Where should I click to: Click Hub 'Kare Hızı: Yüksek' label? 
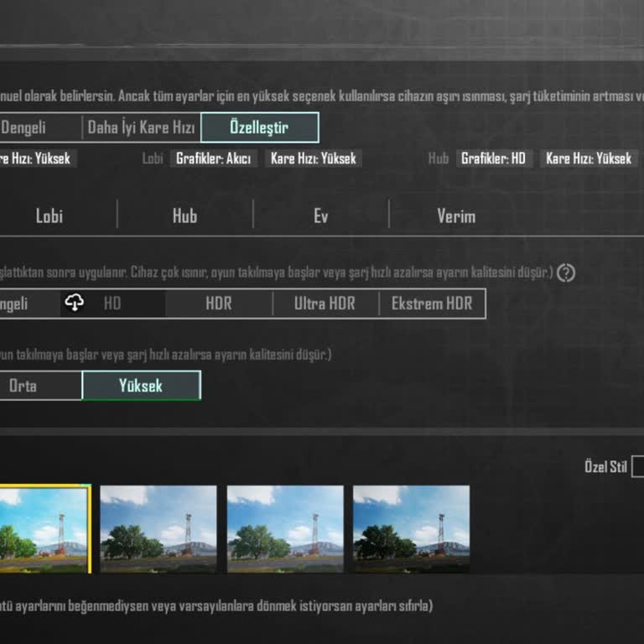click(x=589, y=158)
